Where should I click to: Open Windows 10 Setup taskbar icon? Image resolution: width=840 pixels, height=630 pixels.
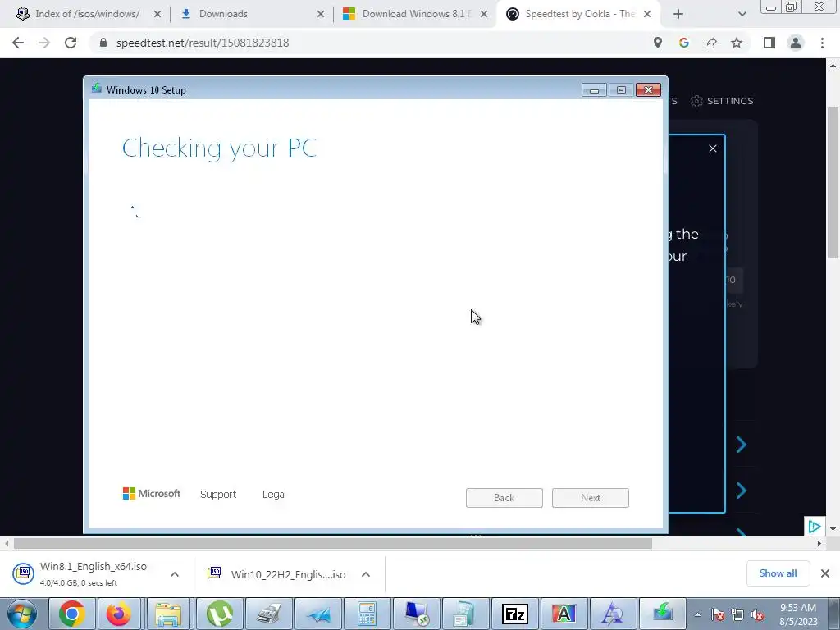[663, 614]
